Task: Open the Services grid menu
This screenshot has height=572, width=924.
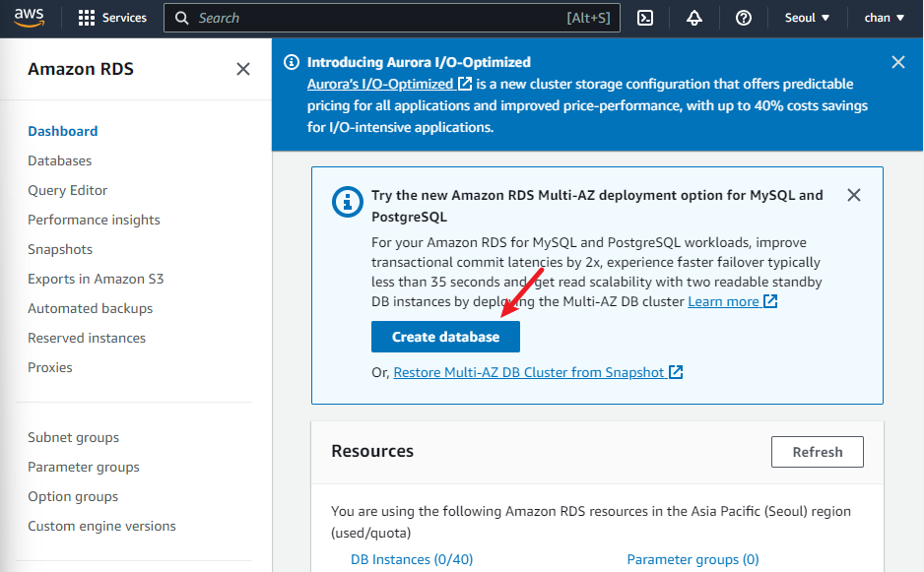Action: pyautogui.click(x=111, y=18)
